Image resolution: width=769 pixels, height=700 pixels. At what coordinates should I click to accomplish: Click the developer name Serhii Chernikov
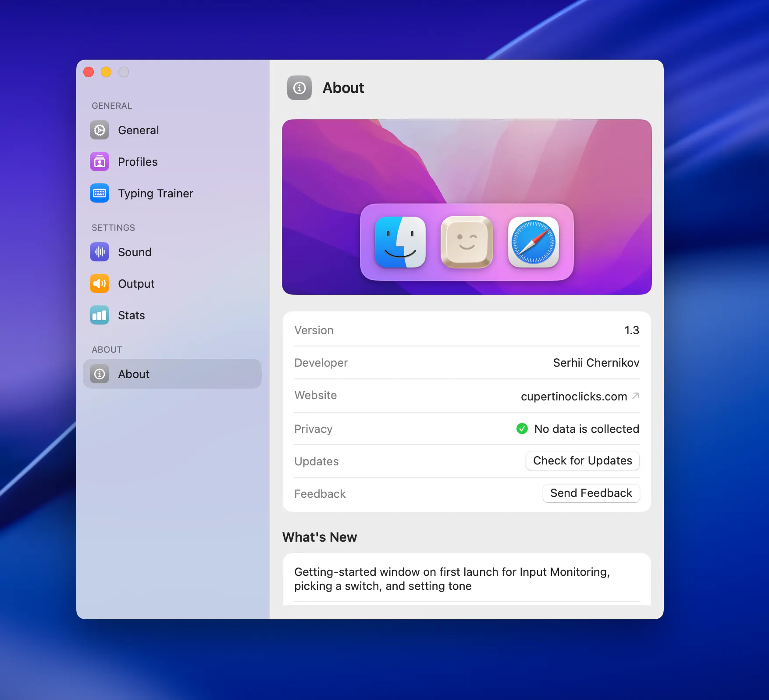coord(596,363)
